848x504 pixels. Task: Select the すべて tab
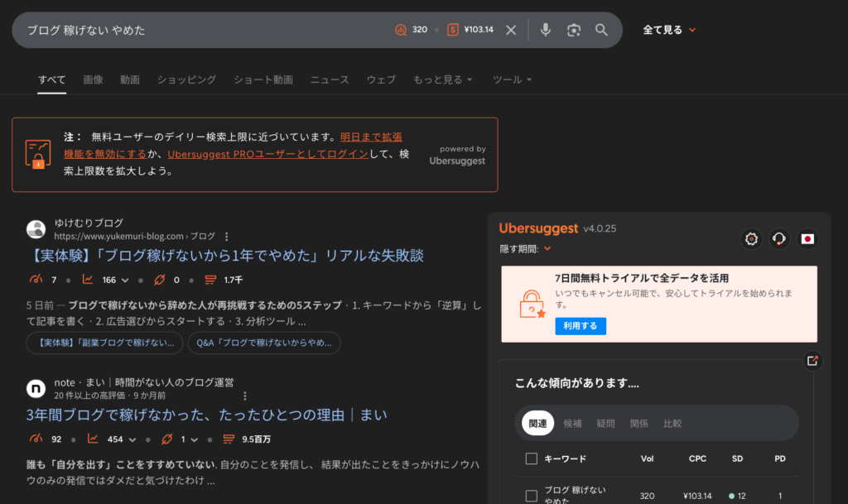pos(52,79)
